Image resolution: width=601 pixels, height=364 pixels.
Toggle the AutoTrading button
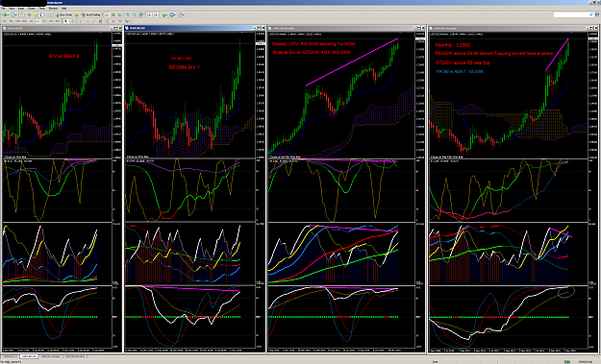pyautogui.click(x=90, y=15)
